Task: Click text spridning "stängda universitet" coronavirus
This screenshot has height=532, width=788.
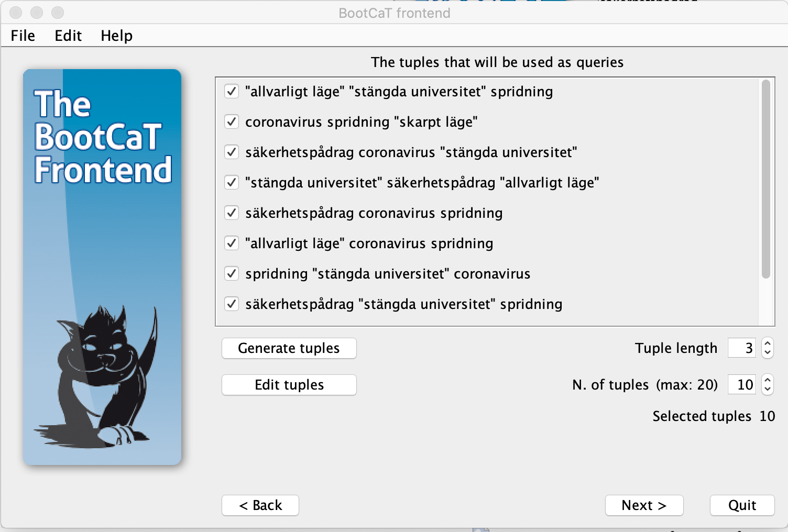Action: coord(388,274)
